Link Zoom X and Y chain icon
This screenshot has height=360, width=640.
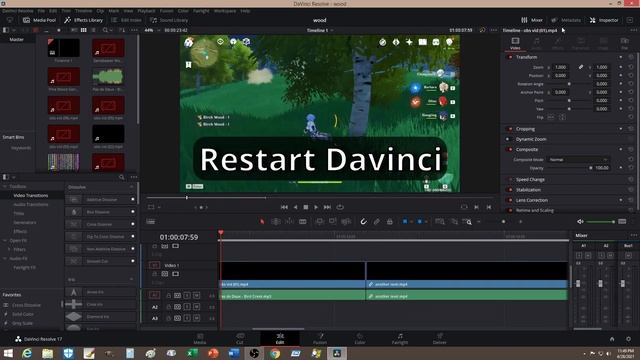pyautogui.click(x=580, y=67)
